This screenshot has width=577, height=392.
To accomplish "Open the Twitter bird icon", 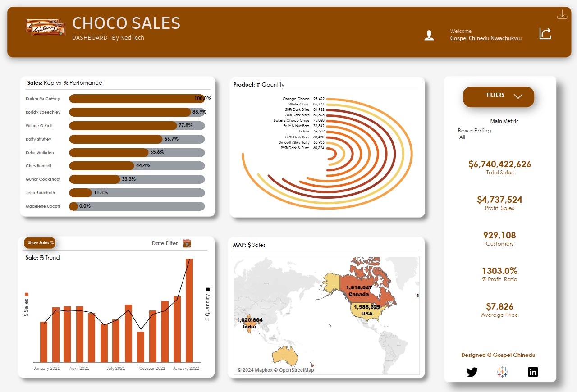I will [472, 372].
